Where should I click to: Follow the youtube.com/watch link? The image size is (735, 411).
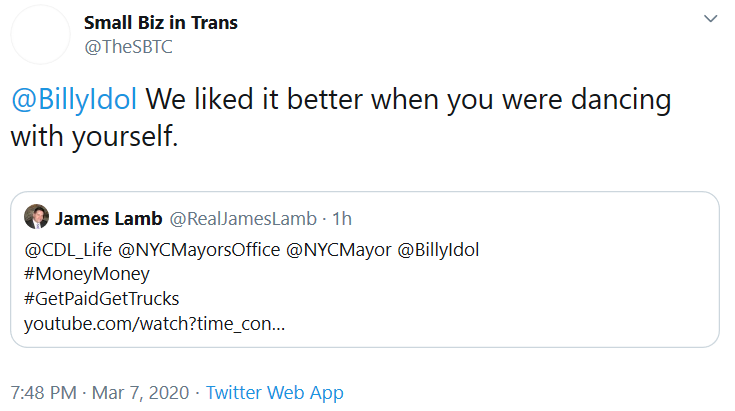click(x=154, y=324)
